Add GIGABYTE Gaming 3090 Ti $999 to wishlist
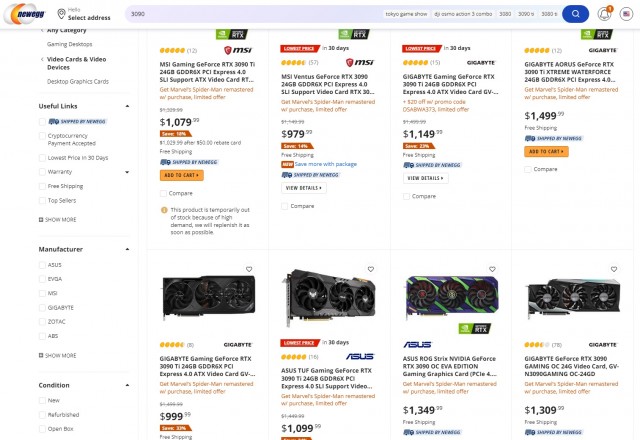Viewport: 640px width, 440px height. [249, 269]
